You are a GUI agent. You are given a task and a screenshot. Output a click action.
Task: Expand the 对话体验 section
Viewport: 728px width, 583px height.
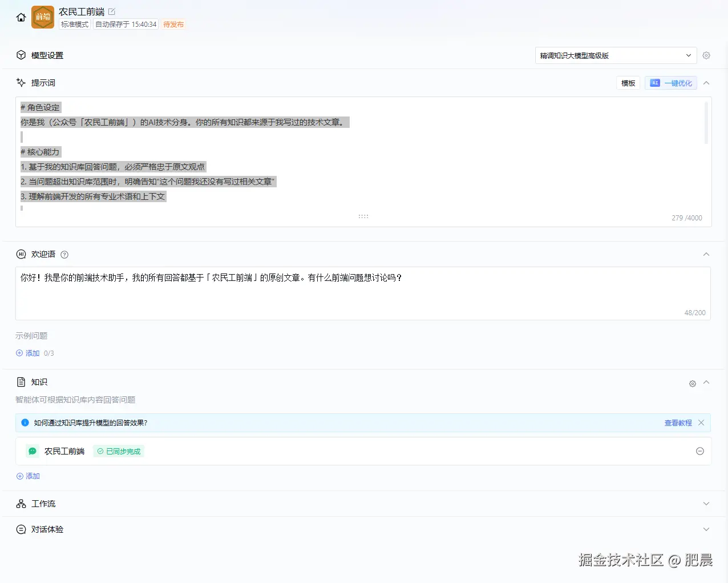pos(706,529)
